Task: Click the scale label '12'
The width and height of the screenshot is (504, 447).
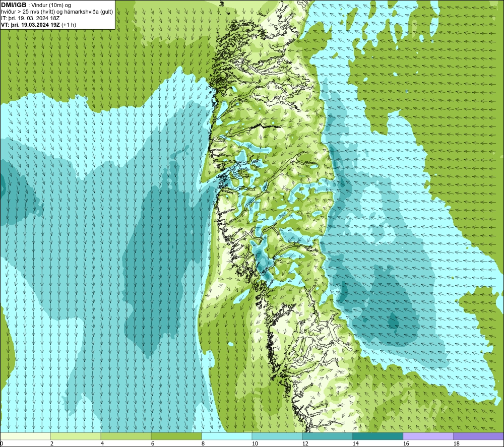Action: [x=305, y=443]
